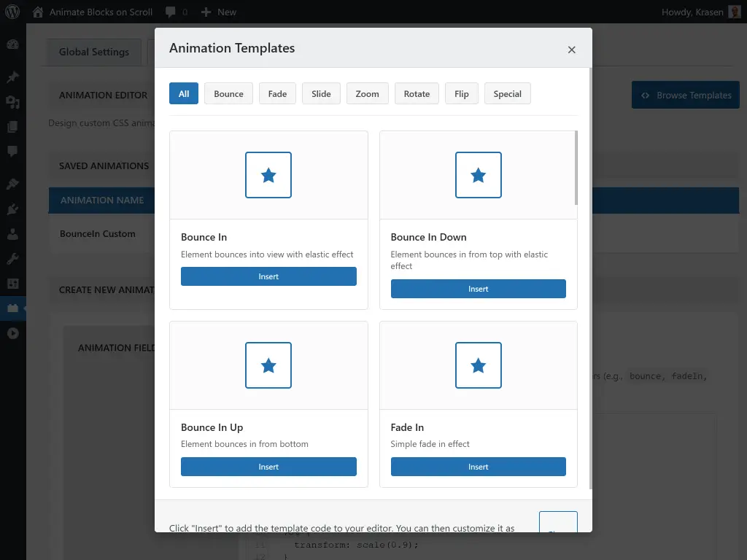This screenshot has width=747, height=560.
Task: Click the Tools wrench icon in sidebar
Action: pyautogui.click(x=12, y=260)
